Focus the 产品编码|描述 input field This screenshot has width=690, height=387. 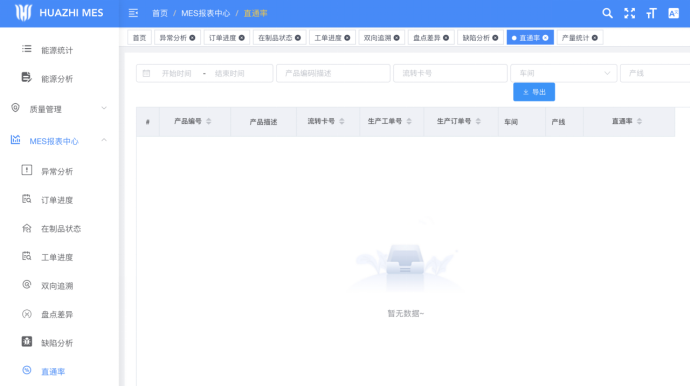pos(333,73)
